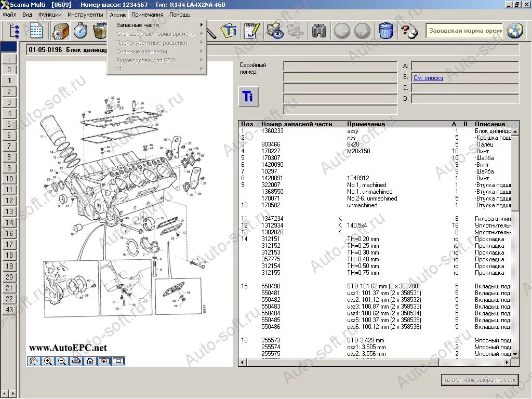Click the enlarge frame plus icon
The width and height of the screenshot is (532, 399).
tap(104, 361)
